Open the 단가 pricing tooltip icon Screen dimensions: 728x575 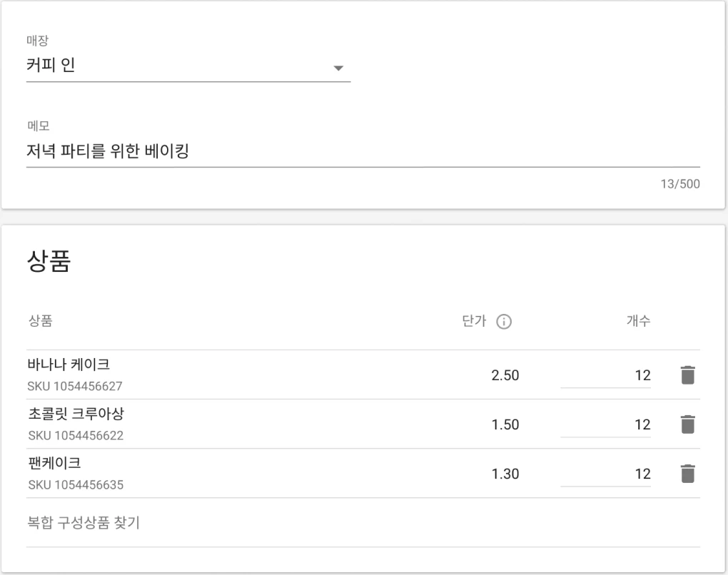(505, 322)
